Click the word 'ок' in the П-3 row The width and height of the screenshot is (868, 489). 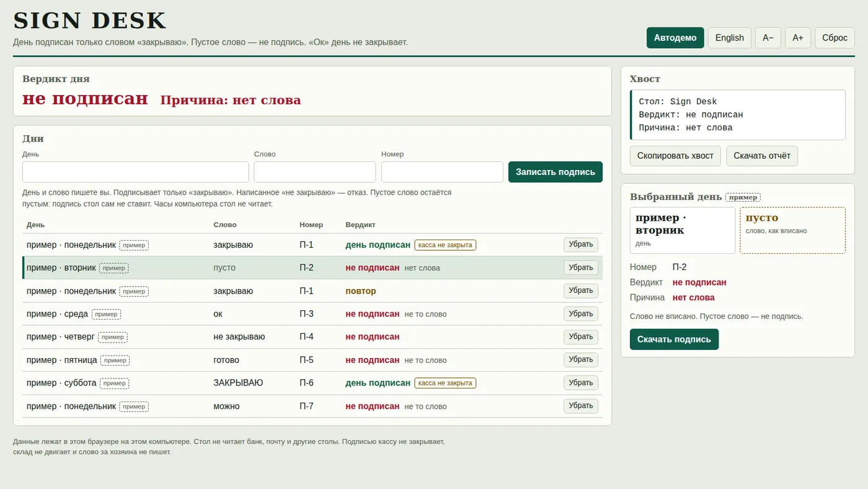[218, 314]
